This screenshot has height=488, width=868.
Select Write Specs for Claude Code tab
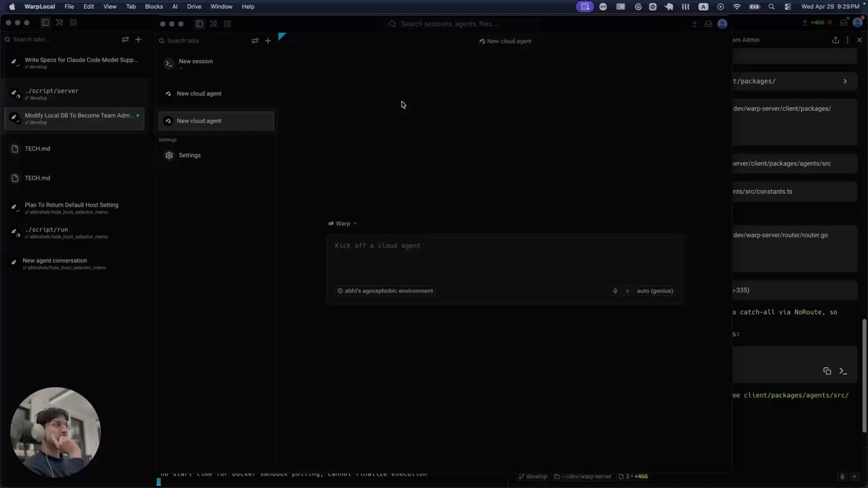pos(75,63)
